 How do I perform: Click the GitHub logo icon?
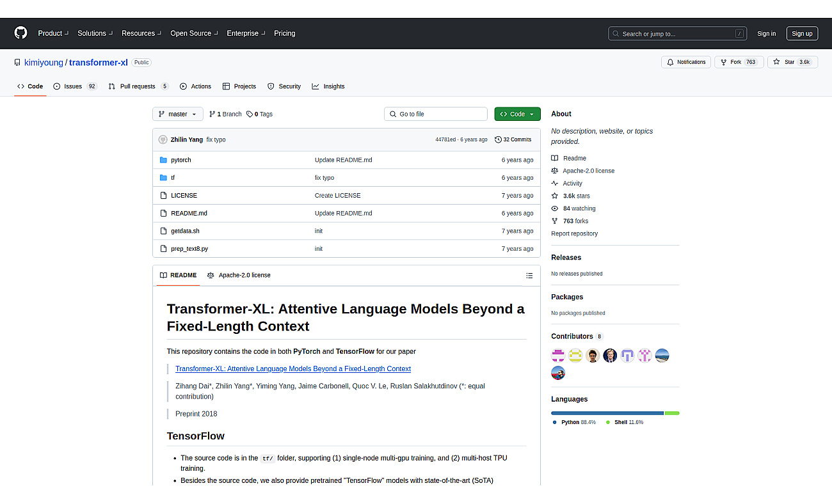pos(21,33)
